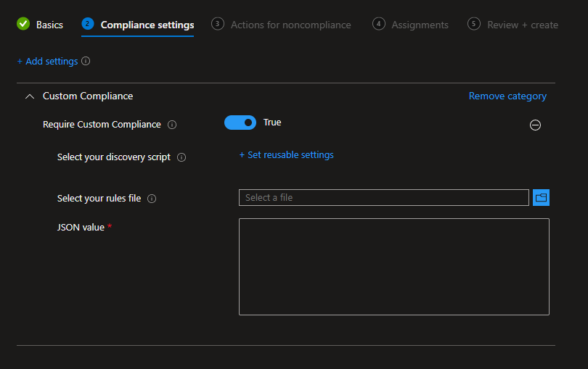Image resolution: width=588 pixels, height=369 pixels.
Task: Switch to Actions for noncompliance tab
Action: pos(290,25)
